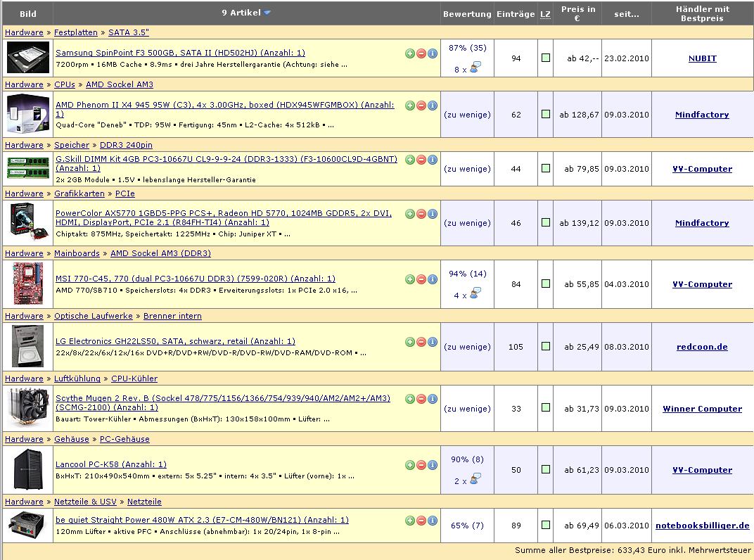Screen dimensions: 754x560
Task: Open the notebooksbilliger.de dealer link
Action: point(702,526)
